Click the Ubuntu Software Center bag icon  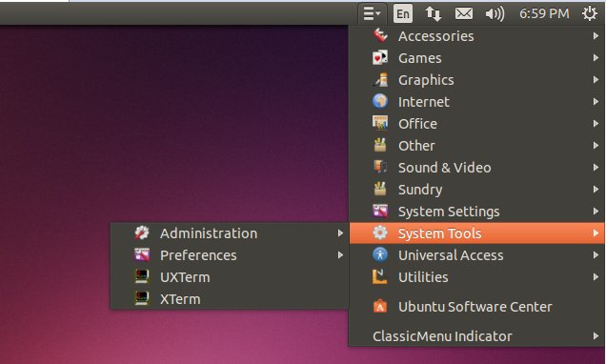380,307
